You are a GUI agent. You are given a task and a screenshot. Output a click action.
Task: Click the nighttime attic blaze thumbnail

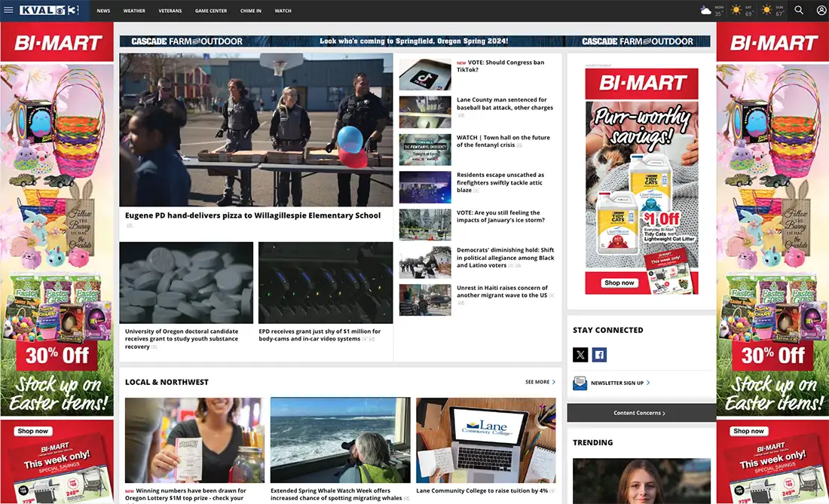pos(425,187)
